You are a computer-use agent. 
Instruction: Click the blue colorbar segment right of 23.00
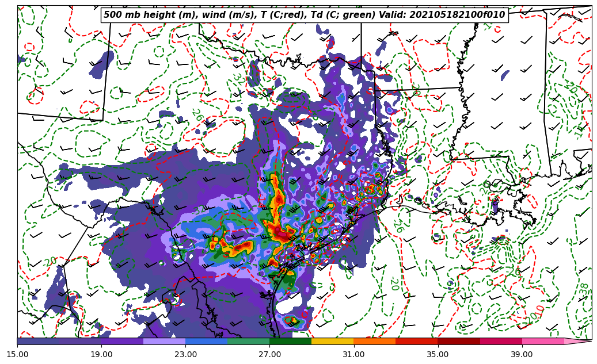206,342
